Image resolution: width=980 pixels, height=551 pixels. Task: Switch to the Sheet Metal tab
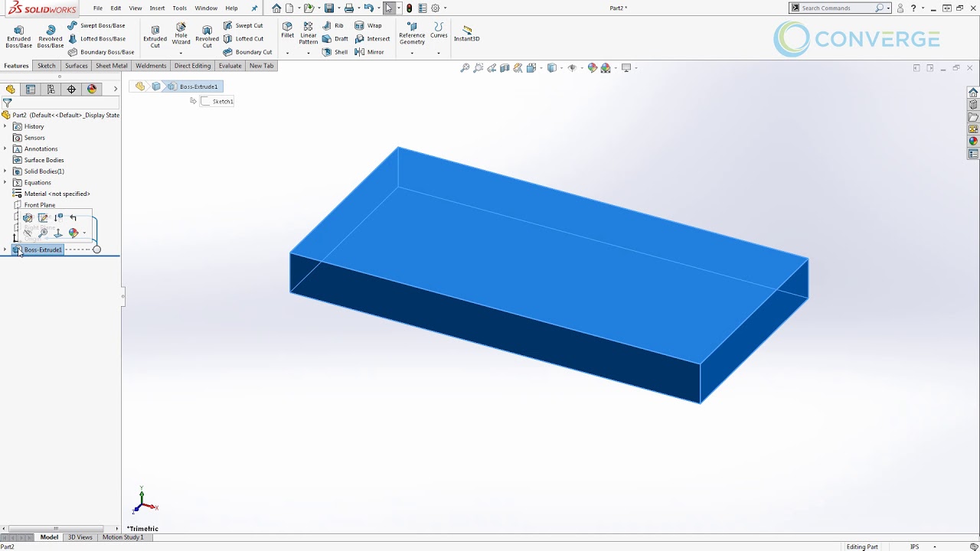(112, 66)
